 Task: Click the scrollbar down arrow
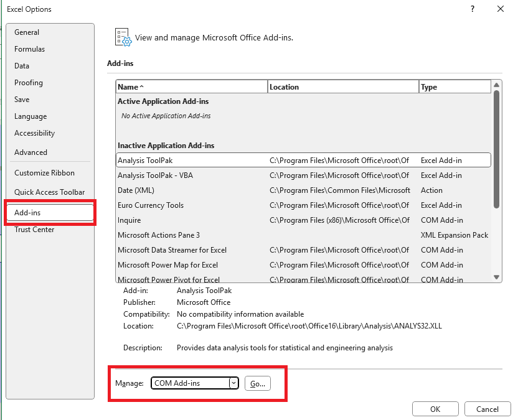[x=497, y=276]
